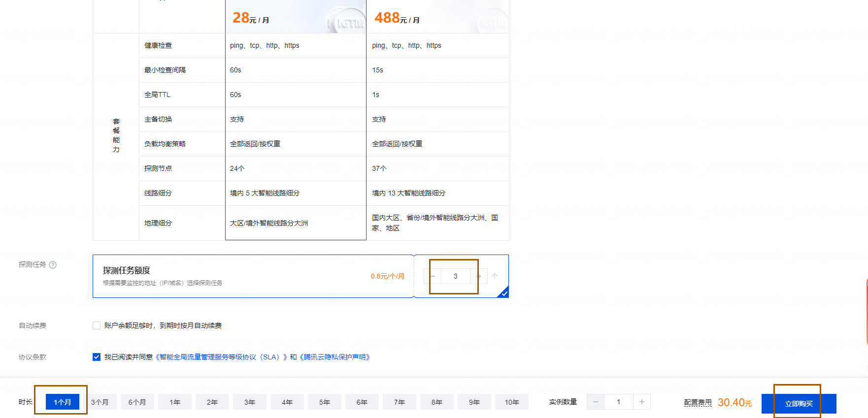Select the 6个月 duration
The height and width of the screenshot is (418, 868).
coord(137,402)
